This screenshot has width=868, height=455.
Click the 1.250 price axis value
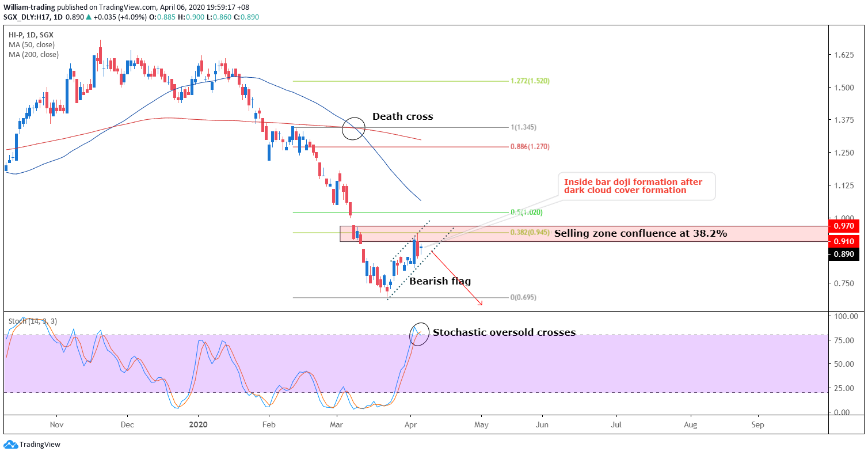843,153
